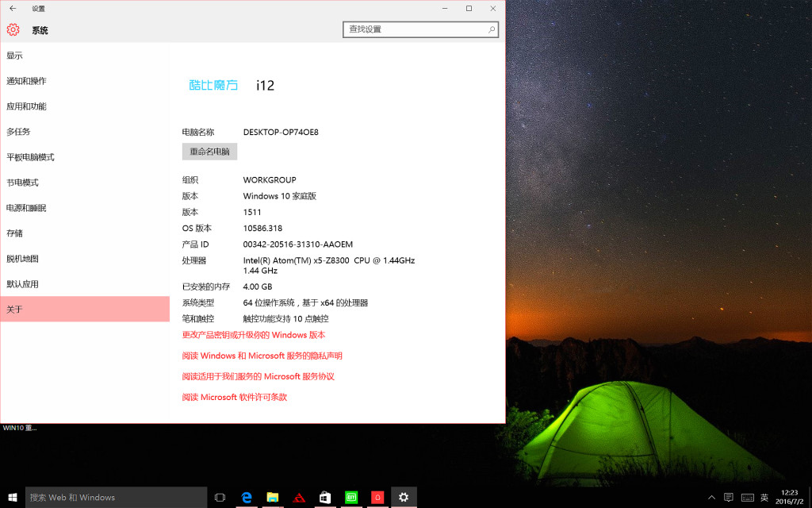This screenshot has width=812, height=508.
Task: Select the highlighted 关于 item
Action: pos(85,309)
